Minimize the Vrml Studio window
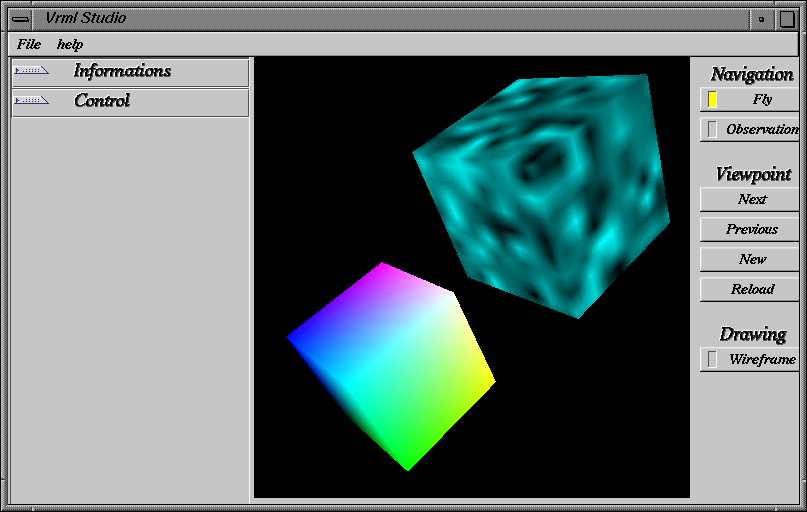Viewport: 807px width, 512px height. click(x=761, y=20)
